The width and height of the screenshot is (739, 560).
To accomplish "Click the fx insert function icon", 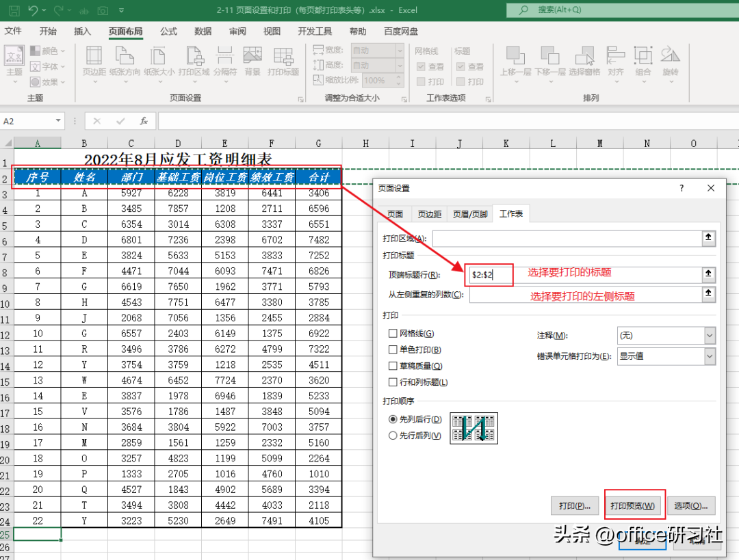I will 144,121.
